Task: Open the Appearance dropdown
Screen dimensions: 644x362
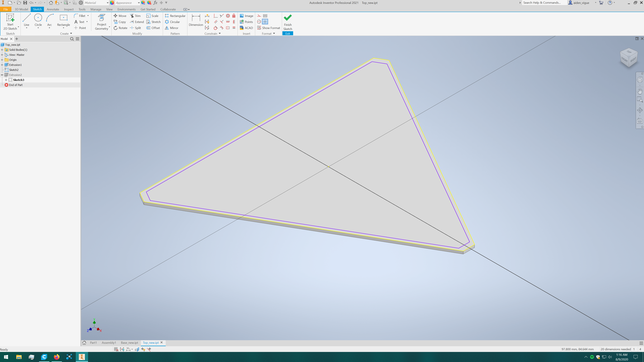Action: click(x=139, y=3)
